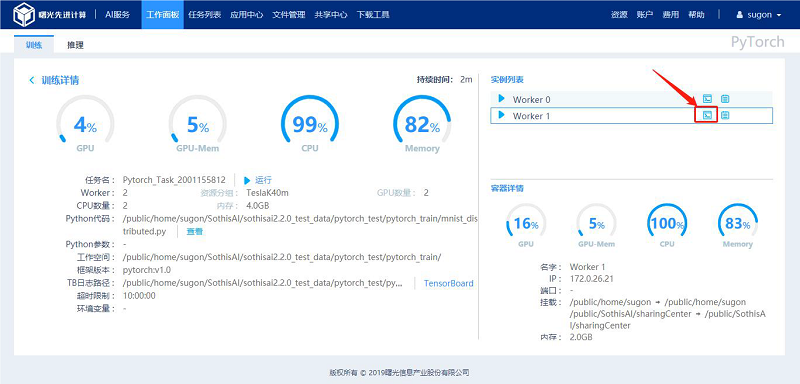Click the 16% GPU gauge in container details

(526, 225)
